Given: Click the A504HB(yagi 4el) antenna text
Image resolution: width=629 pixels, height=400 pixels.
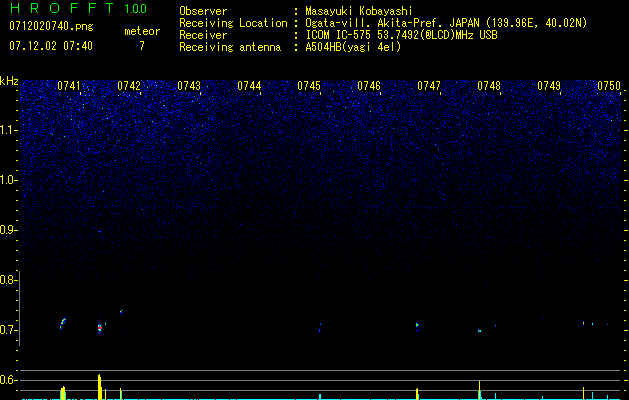Looking at the screenshot, I should point(353,47).
